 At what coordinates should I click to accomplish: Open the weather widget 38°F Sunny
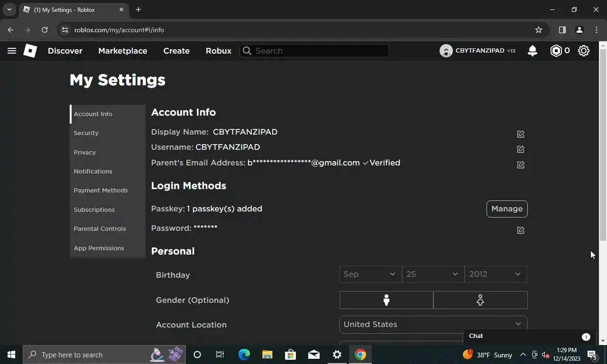pyautogui.click(x=487, y=355)
